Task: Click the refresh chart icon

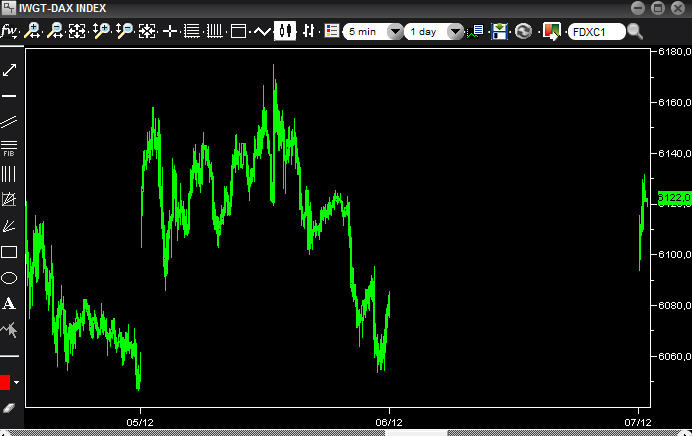Action: (523, 31)
